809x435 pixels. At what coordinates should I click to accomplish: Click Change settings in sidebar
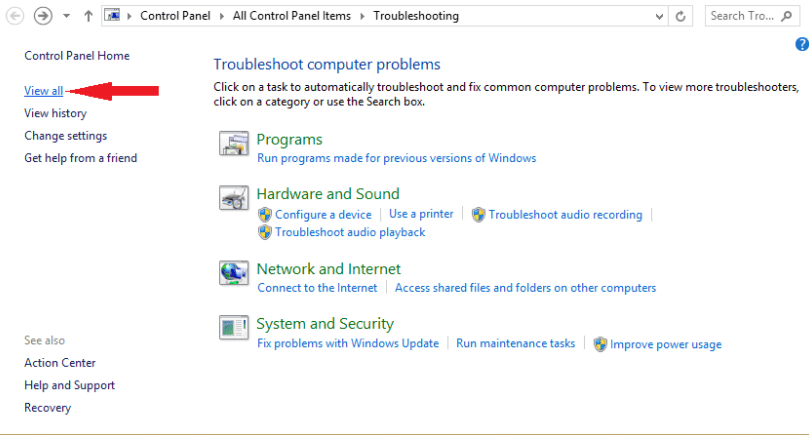coord(65,135)
